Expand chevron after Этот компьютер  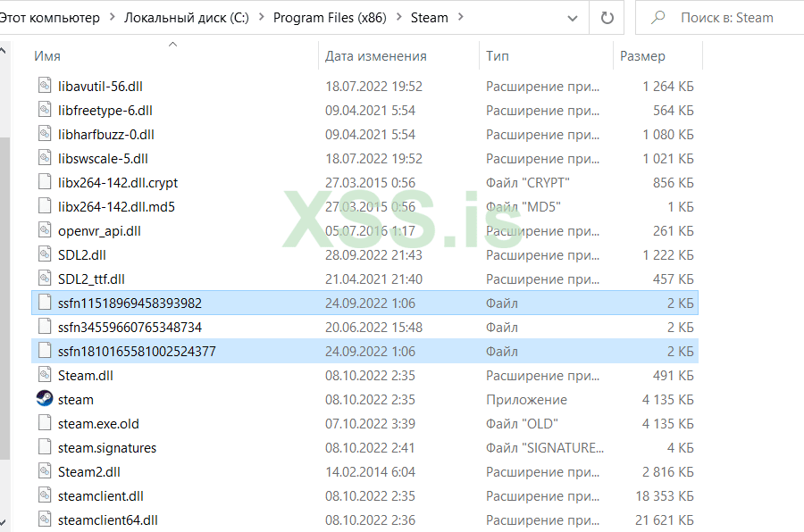coord(112,17)
